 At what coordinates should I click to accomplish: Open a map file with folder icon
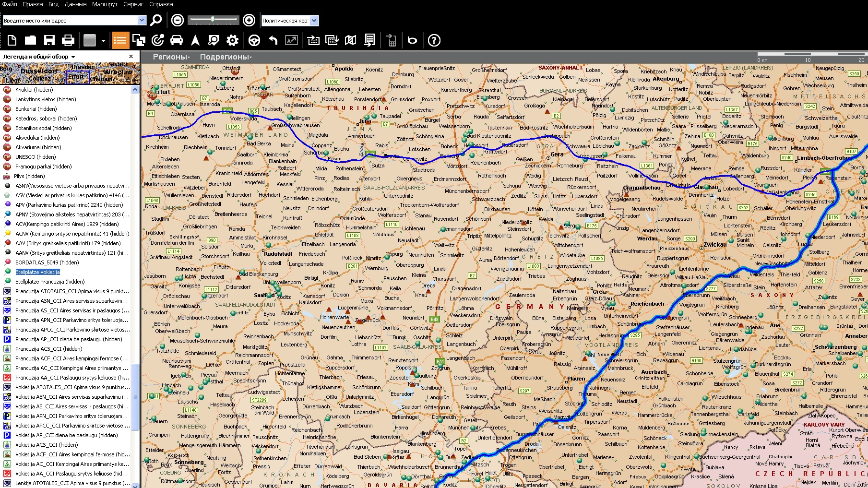(30, 40)
